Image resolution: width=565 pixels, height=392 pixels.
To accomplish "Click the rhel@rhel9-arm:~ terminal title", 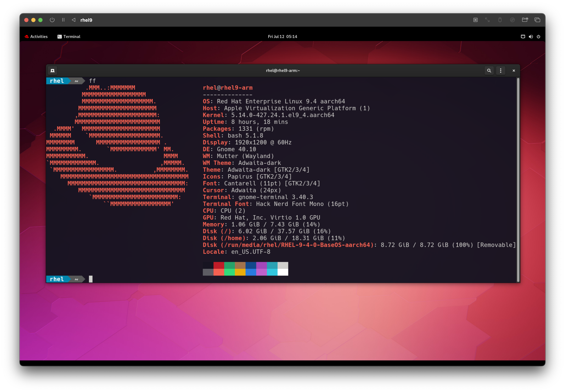I will pos(283,71).
